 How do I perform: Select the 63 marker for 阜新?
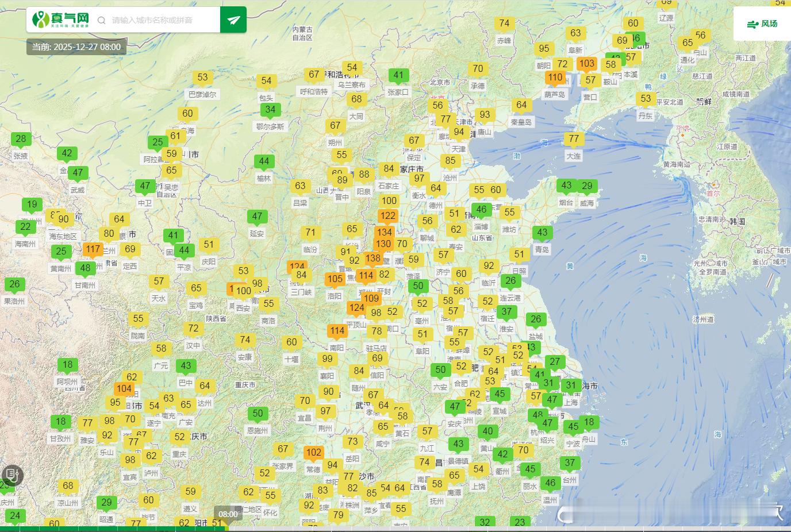coord(575,34)
